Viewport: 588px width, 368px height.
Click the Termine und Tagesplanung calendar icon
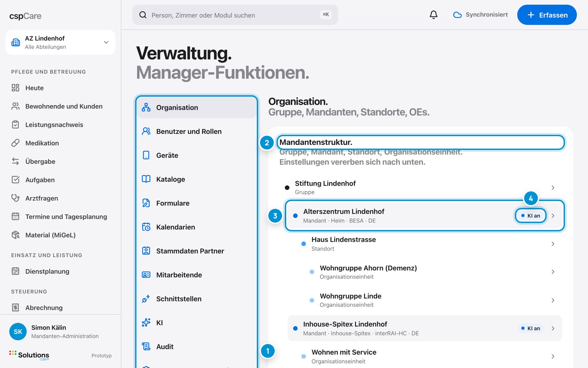tap(15, 216)
